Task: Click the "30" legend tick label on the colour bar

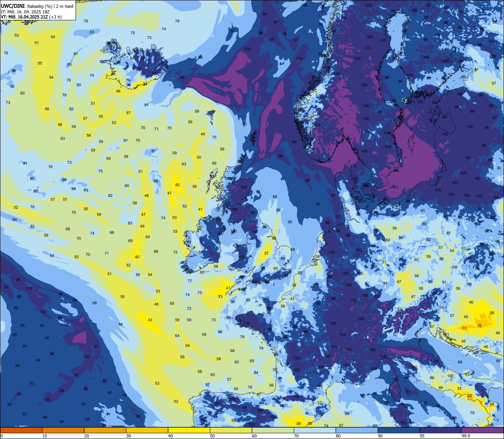Action: pos(128,436)
